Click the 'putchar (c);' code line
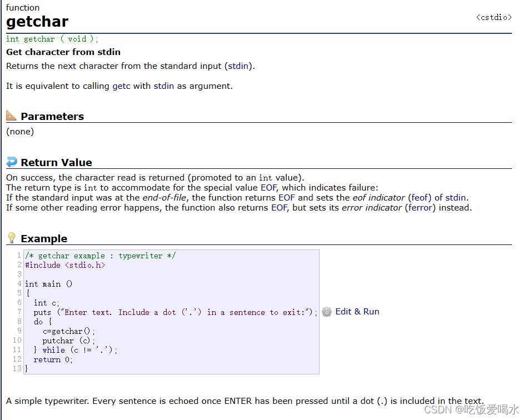528x420 pixels. coord(69,341)
